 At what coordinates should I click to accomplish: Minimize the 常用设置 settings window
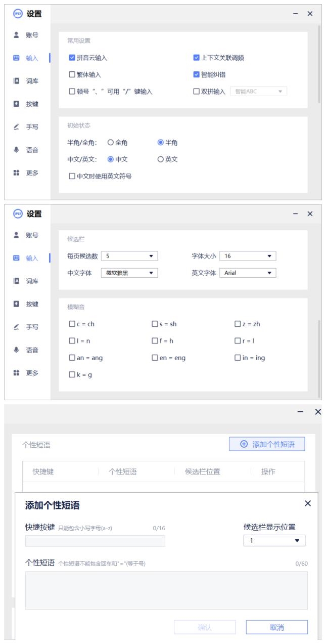[296, 14]
